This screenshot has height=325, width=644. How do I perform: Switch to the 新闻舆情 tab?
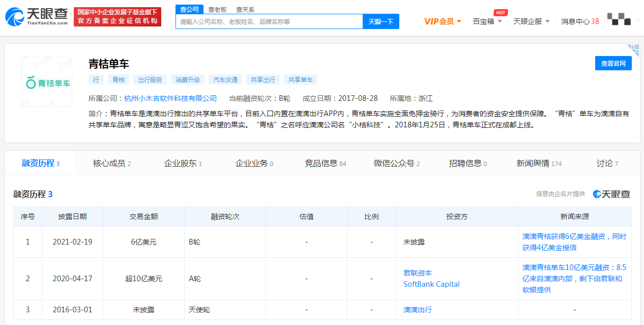pos(539,163)
